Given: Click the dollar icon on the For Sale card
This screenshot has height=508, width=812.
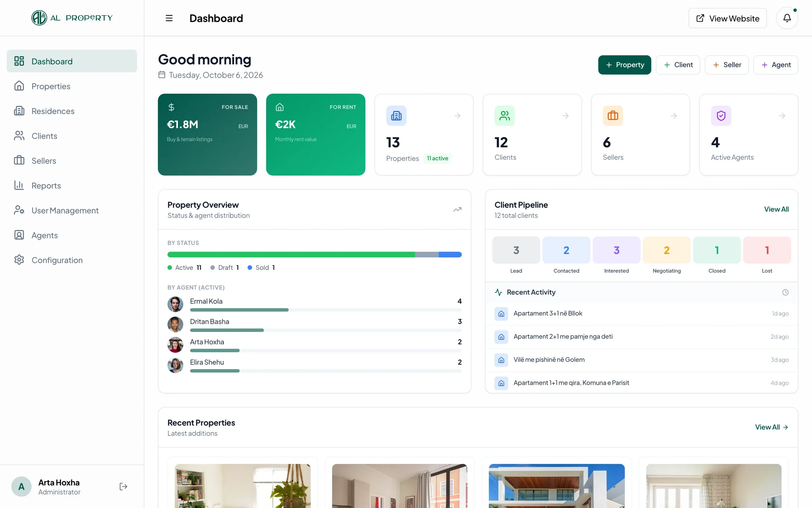Looking at the screenshot, I should pyautogui.click(x=171, y=107).
